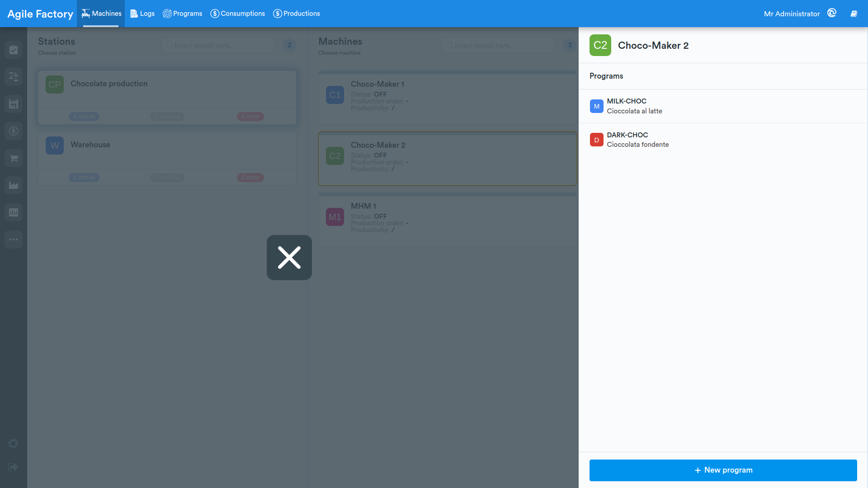
Task: Click the swirl icon beside Mr Administrator
Action: (x=832, y=13)
